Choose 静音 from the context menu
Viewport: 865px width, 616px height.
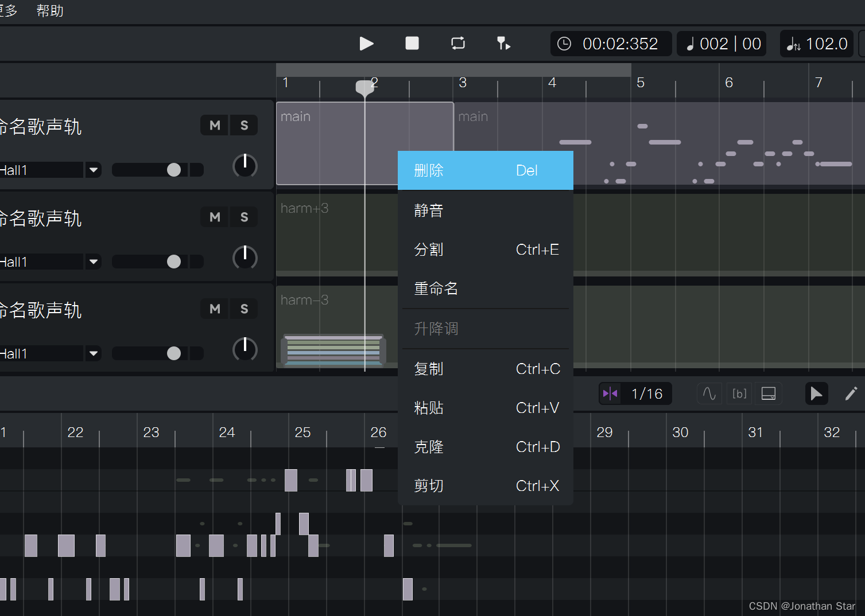click(x=486, y=210)
